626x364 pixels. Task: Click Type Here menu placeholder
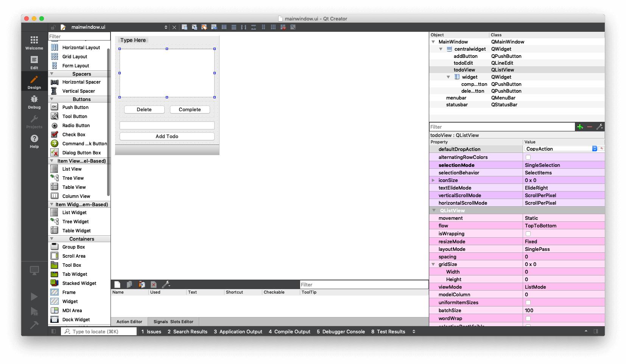[133, 40]
